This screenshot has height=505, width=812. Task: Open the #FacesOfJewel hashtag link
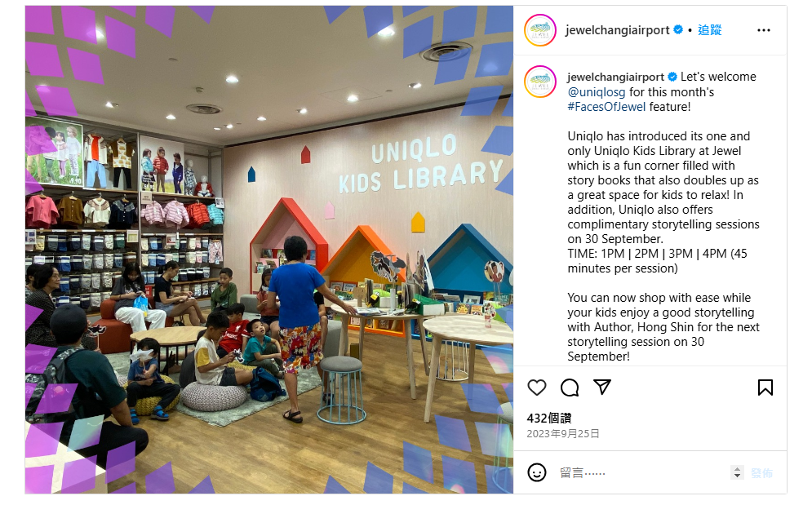click(606, 107)
